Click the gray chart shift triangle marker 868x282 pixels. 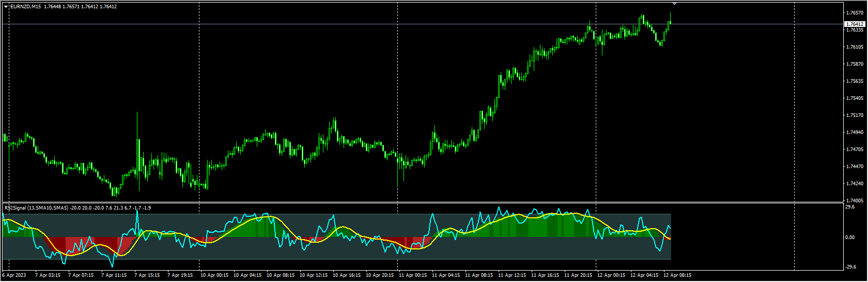point(674,4)
